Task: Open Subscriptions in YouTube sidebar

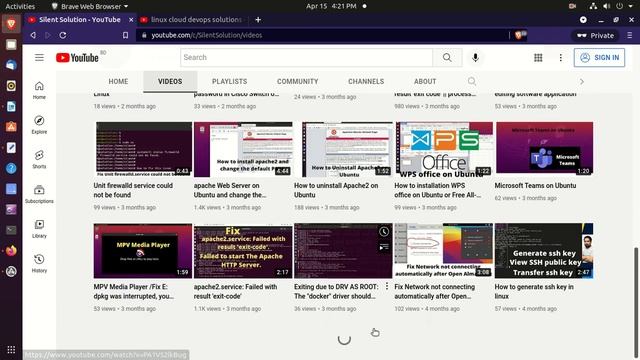Action: [39, 194]
